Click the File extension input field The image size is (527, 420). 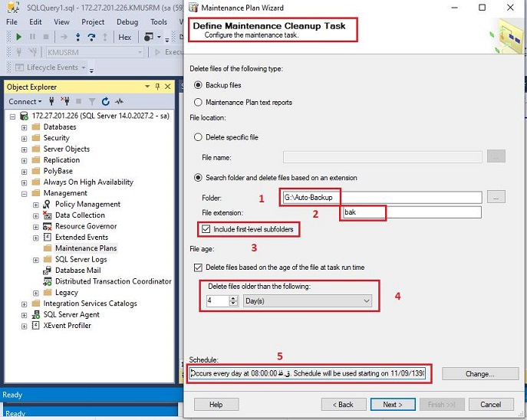coord(411,212)
